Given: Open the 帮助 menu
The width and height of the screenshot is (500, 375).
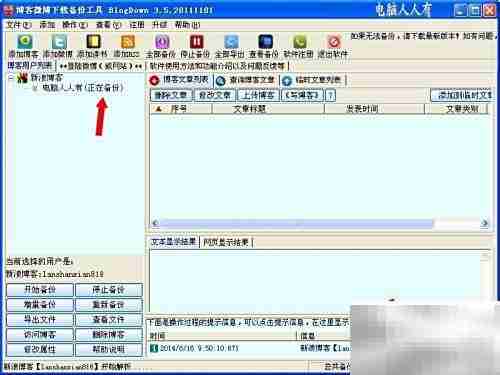Looking at the screenshot, I should [x=187, y=25].
